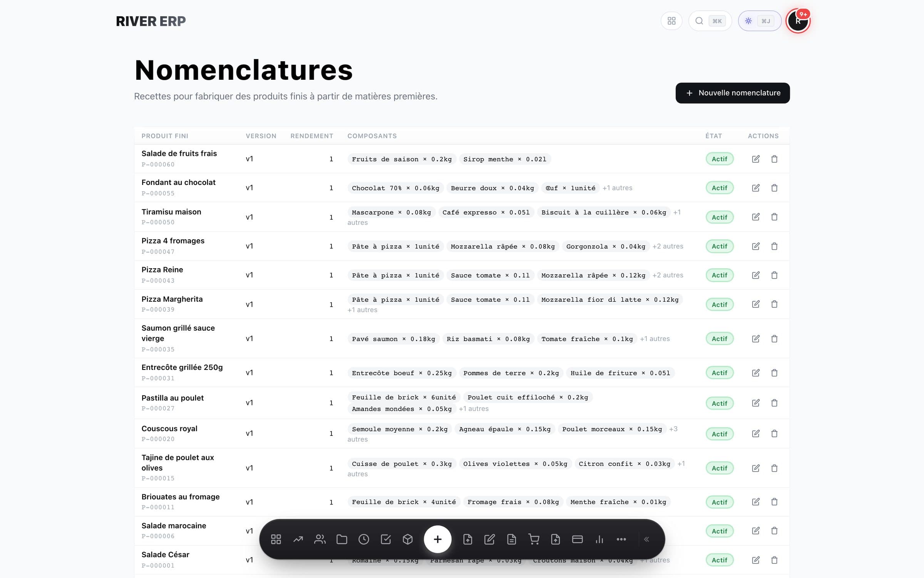Edit the Fondant au chocolat row

pyautogui.click(x=756, y=188)
